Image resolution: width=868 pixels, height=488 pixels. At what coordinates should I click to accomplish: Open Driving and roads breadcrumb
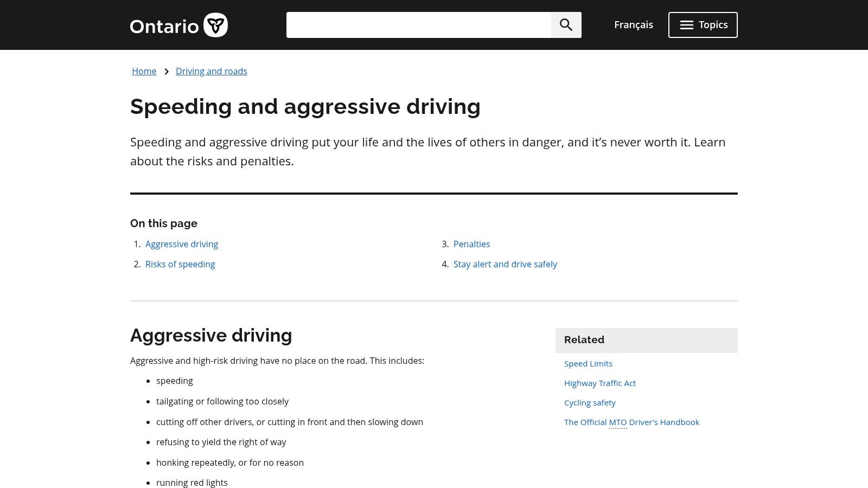pos(212,71)
